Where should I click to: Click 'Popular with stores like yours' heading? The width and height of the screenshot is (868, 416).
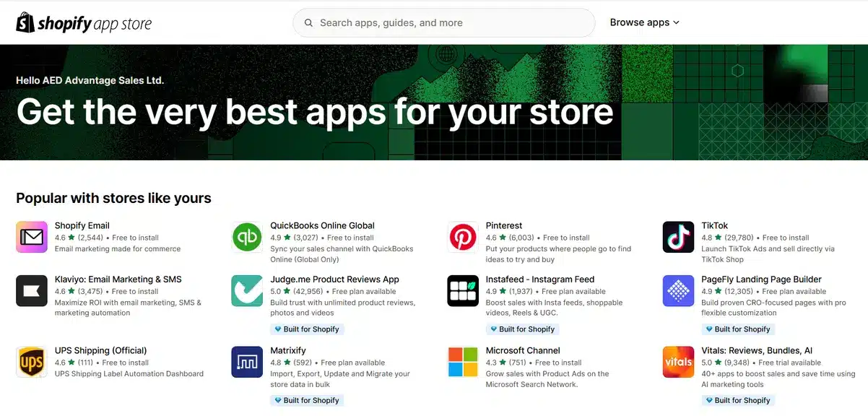coord(113,198)
